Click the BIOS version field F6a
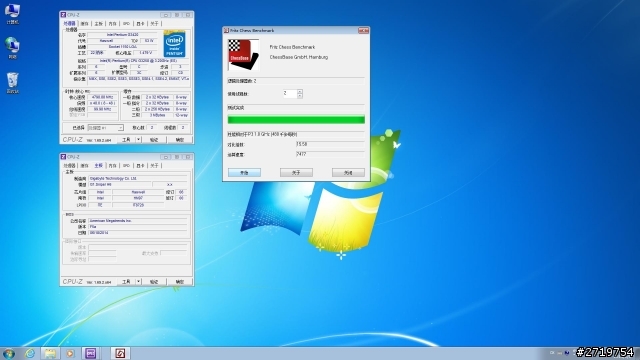640x360 pixels. 138,227
